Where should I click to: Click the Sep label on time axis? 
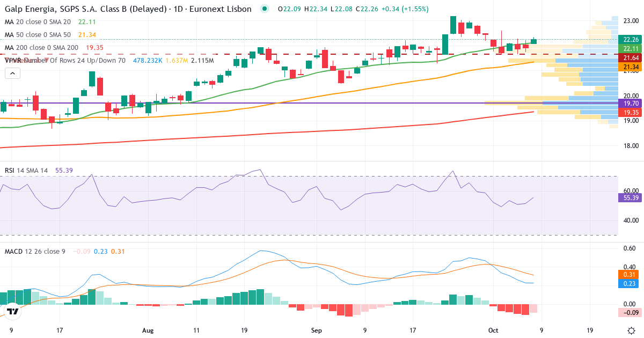click(316, 330)
